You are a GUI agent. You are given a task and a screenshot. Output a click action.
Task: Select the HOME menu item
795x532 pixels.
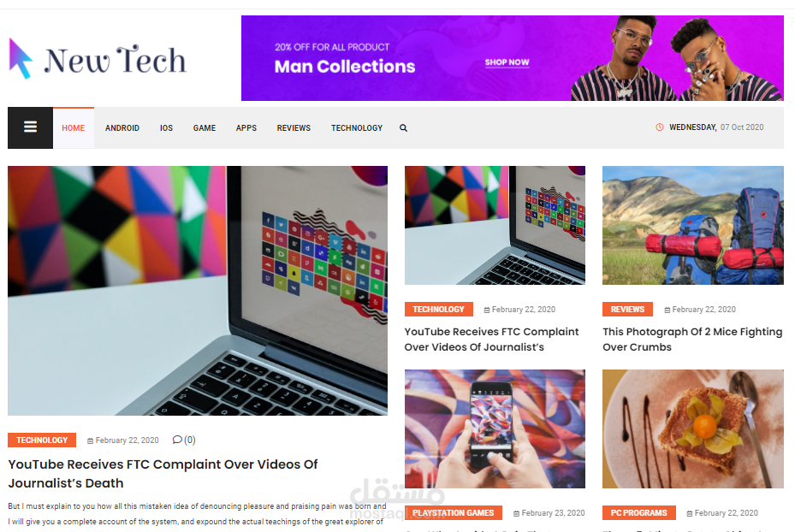[x=73, y=128]
